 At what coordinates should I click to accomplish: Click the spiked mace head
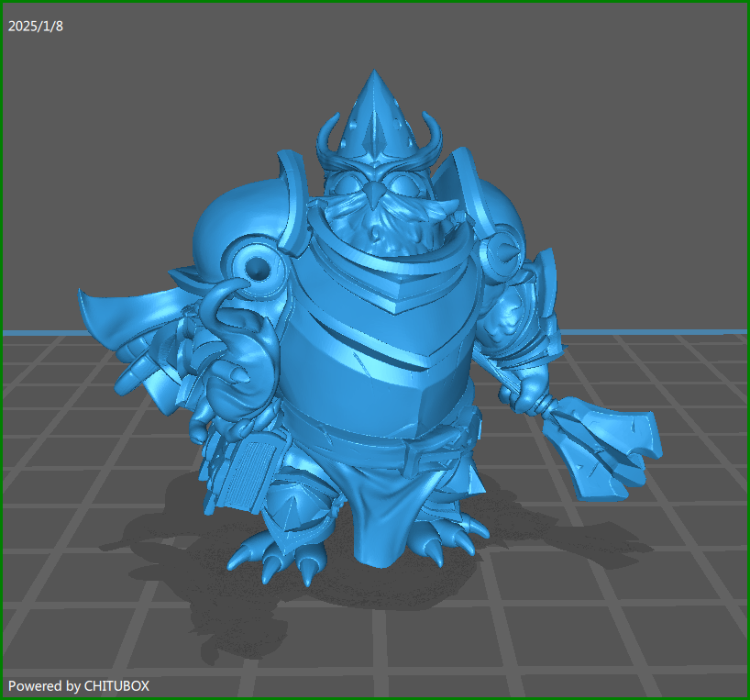(x=605, y=439)
